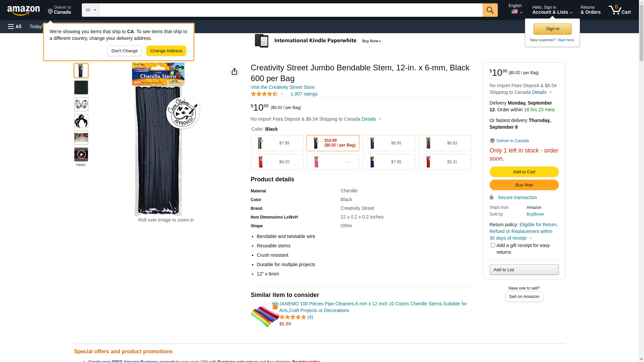644x362 pixels.
Task: Open Account & Lists menu
Action: [552, 10]
